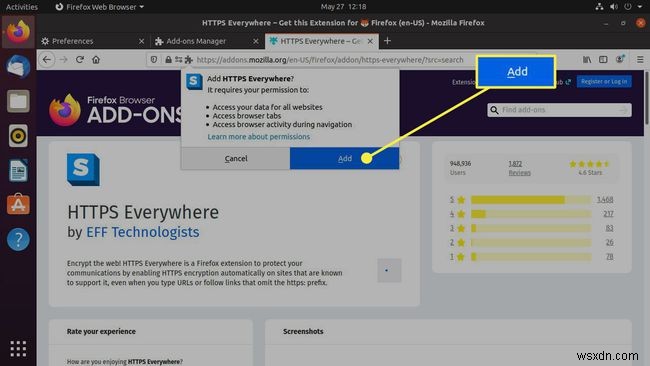Screen dimensions: 650x366
Task: Open the Files app in the dock
Action: (18, 101)
